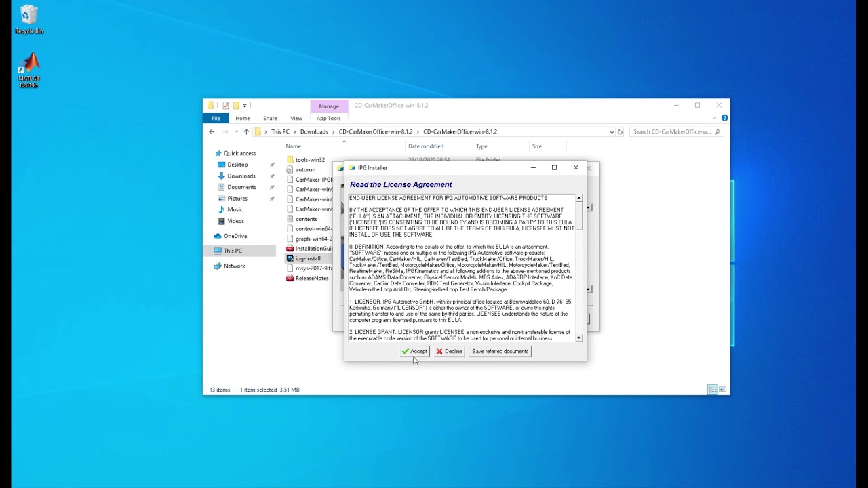Click license text scrollbar up arrow
Viewport: 868px width, 488px height.
(x=579, y=198)
